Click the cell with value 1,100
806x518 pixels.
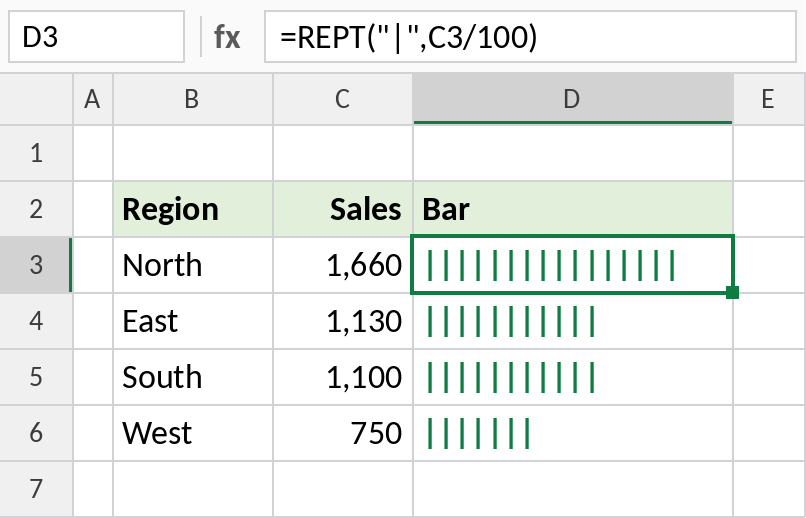[343, 377]
